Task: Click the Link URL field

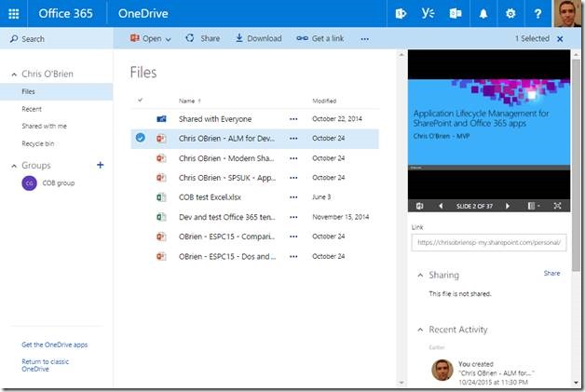Action: tap(489, 242)
